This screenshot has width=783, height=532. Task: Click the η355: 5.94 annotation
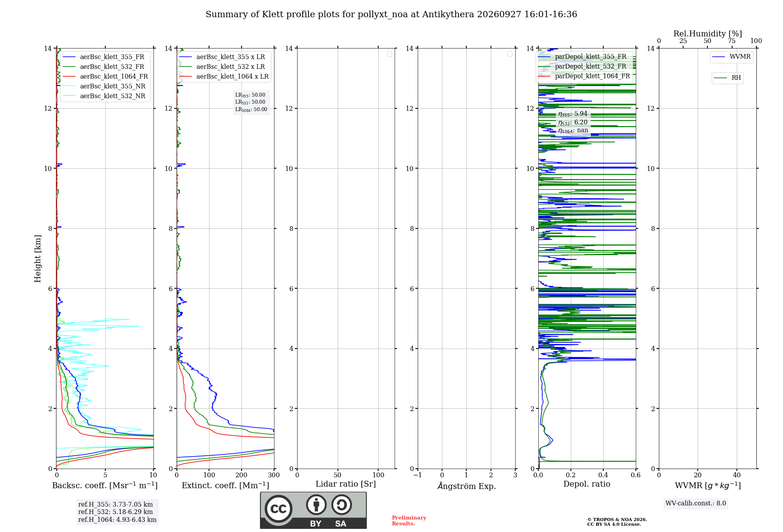[573, 114]
